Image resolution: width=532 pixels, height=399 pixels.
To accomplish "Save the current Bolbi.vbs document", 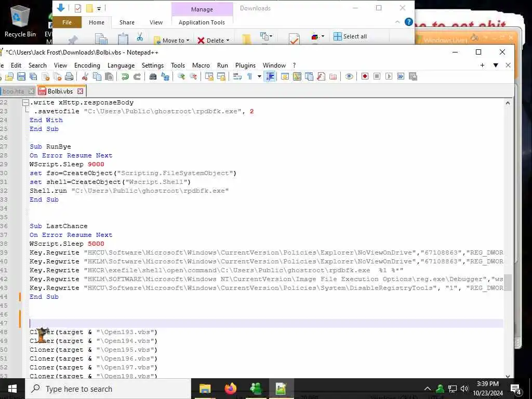I will [x=21, y=76].
